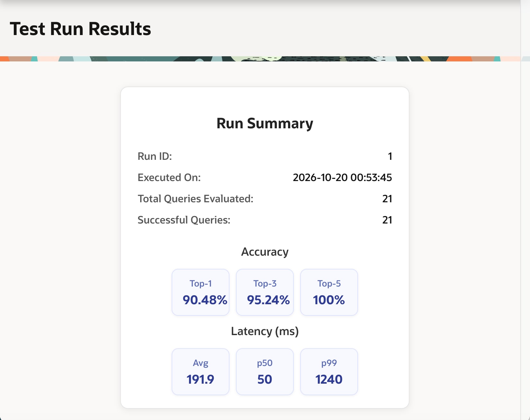Click the 1240 p99 latency value
Screen dimensions: 530x420
[329, 379]
